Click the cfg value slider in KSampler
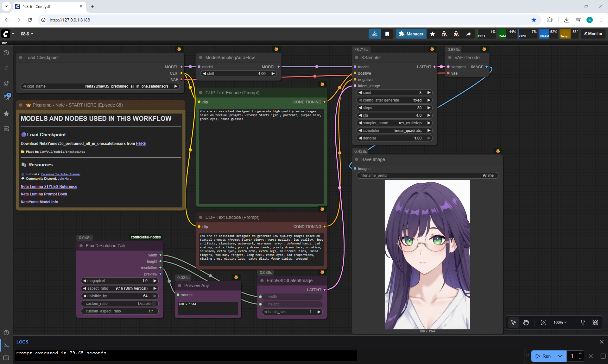608x364 pixels. pos(394,115)
